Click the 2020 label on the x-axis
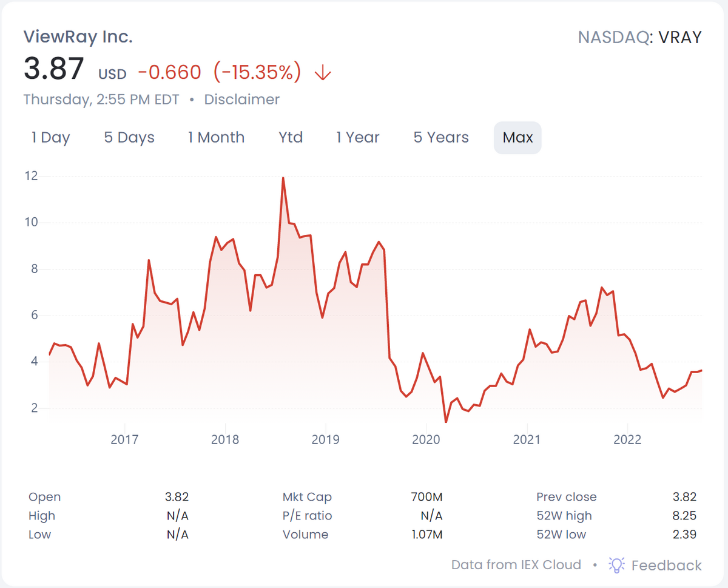728x588 pixels. coord(426,439)
